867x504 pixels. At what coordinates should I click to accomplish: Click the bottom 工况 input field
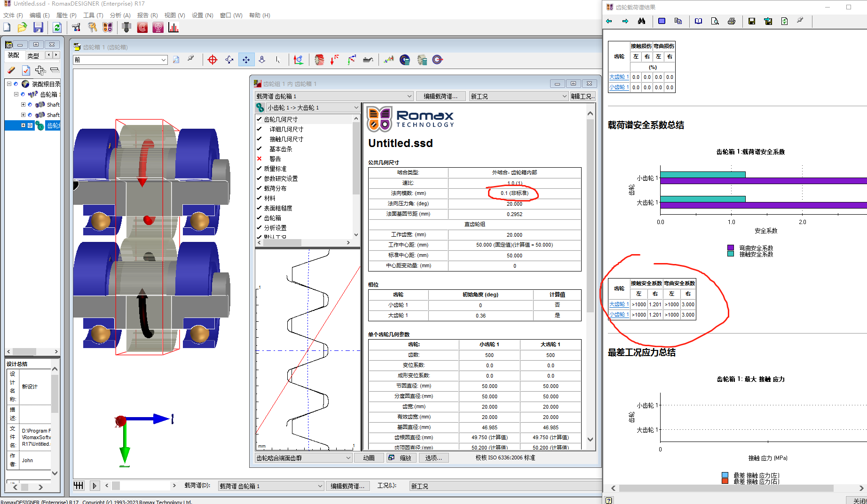point(504,486)
